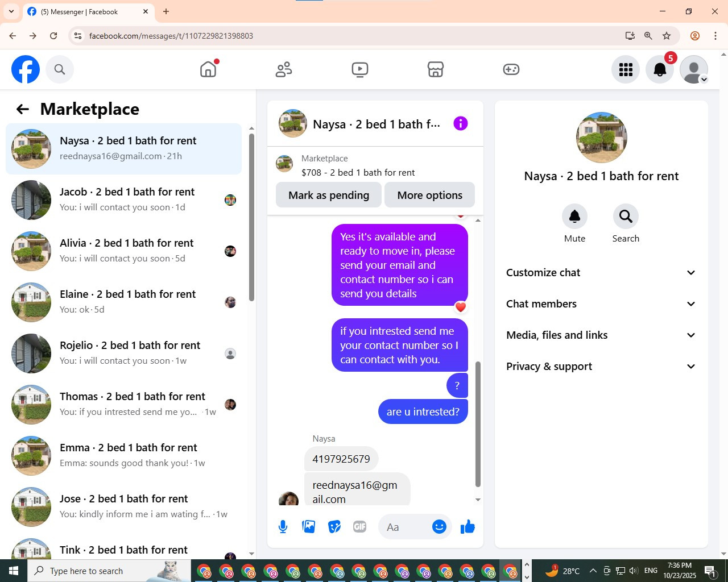
Task: Open browser tab list dropdown arrow
Action: pos(11,11)
